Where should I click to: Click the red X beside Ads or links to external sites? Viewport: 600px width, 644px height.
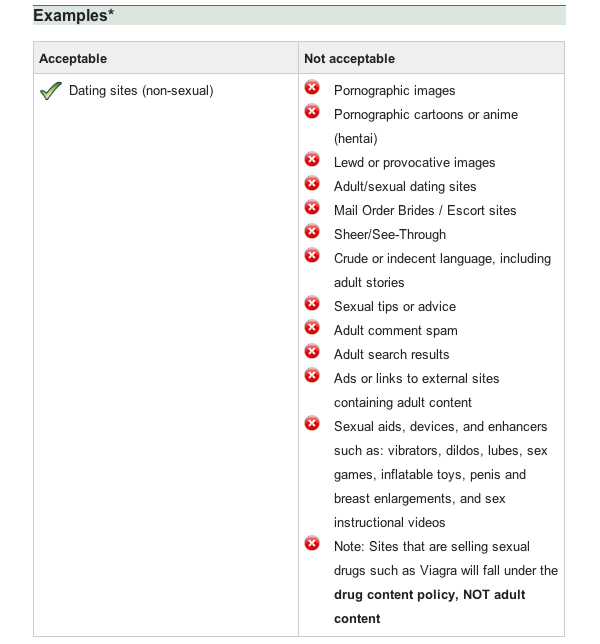[x=312, y=375]
